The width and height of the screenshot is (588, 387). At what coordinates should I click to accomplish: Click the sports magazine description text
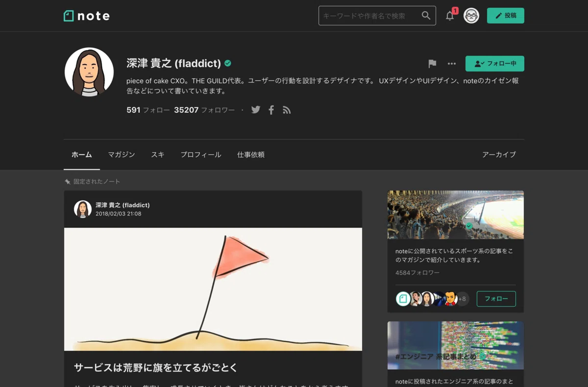[454, 256]
